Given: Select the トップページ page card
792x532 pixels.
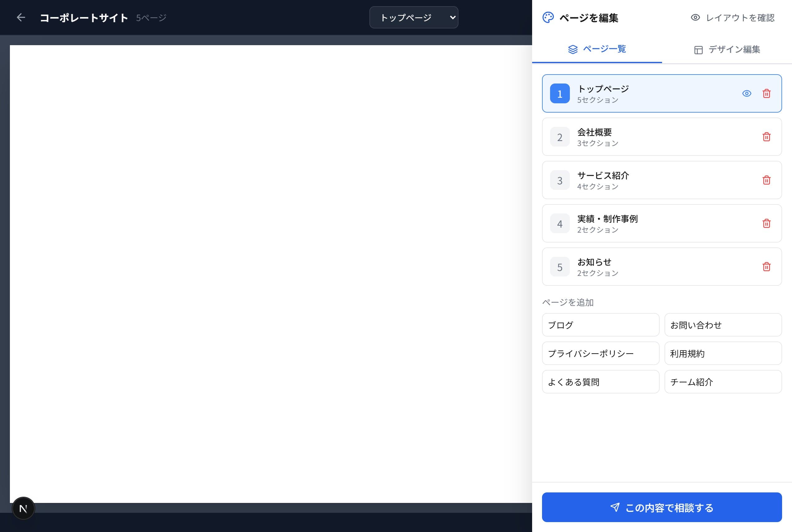Looking at the screenshot, I should 662,93.
